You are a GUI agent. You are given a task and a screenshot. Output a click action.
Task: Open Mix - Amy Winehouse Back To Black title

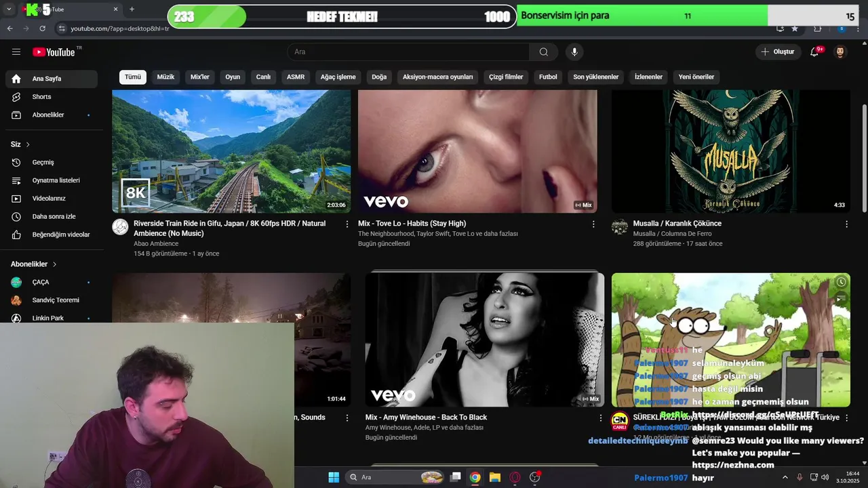pyautogui.click(x=426, y=418)
